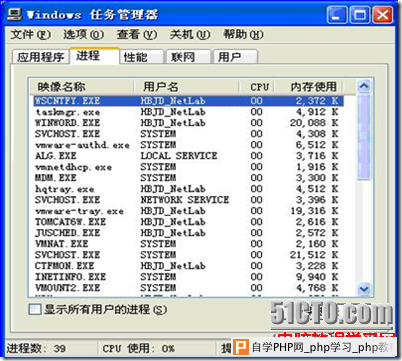Viewport: 402px width, 361px height.
Task: Switch to the 进程 tab
Action: (94, 55)
